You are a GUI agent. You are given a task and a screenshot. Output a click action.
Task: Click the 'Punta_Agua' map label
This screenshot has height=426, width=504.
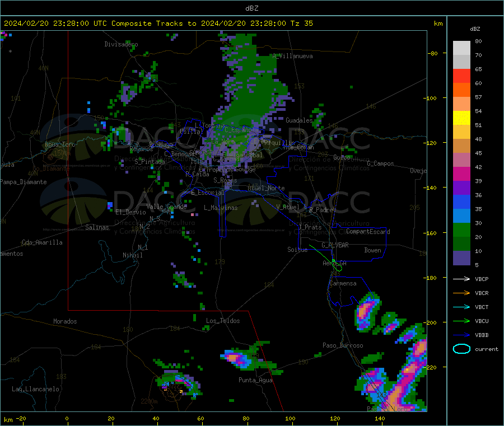255,380
